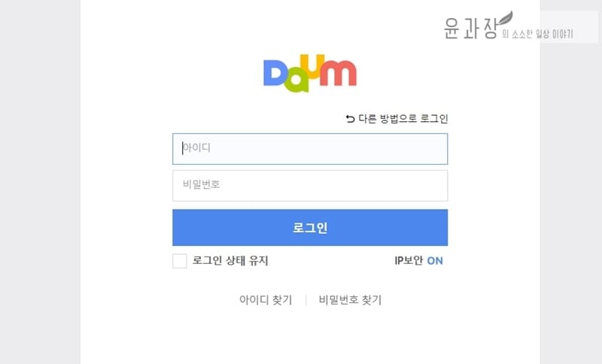Click the feather icon in the 윤과장 watermark
Viewport: 602px width, 364px height.
pos(505,18)
